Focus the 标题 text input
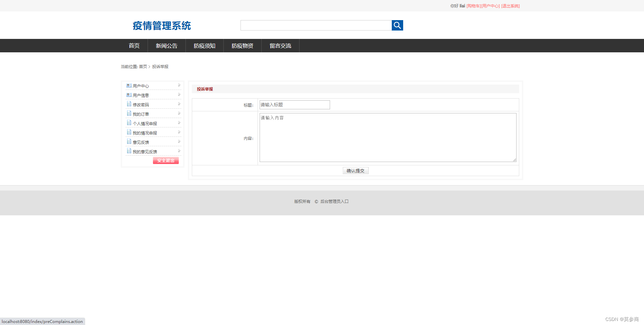This screenshot has height=325, width=644. (x=295, y=105)
